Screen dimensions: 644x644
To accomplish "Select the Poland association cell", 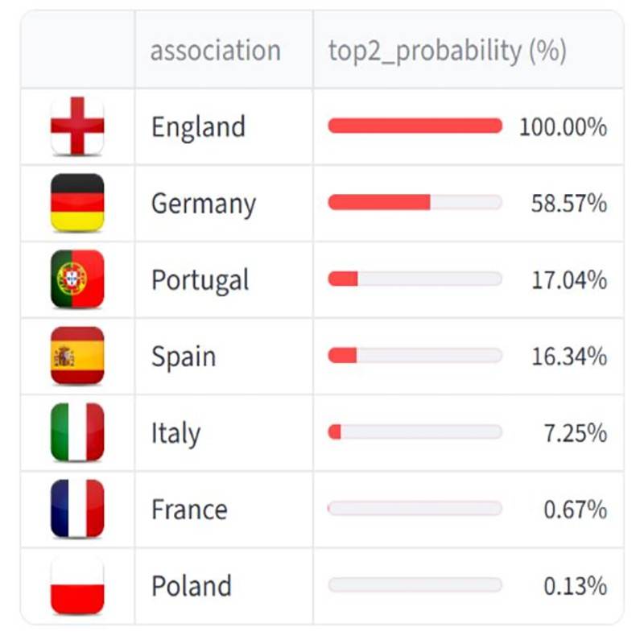I will click(191, 586).
